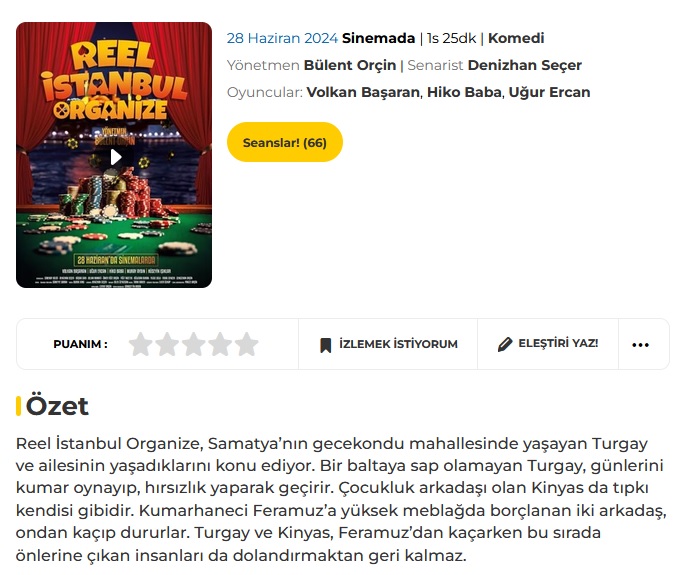Open the 28 Haziran 2024 release date link
Image resolution: width=681 pixels, height=575 pixels.
coord(282,38)
